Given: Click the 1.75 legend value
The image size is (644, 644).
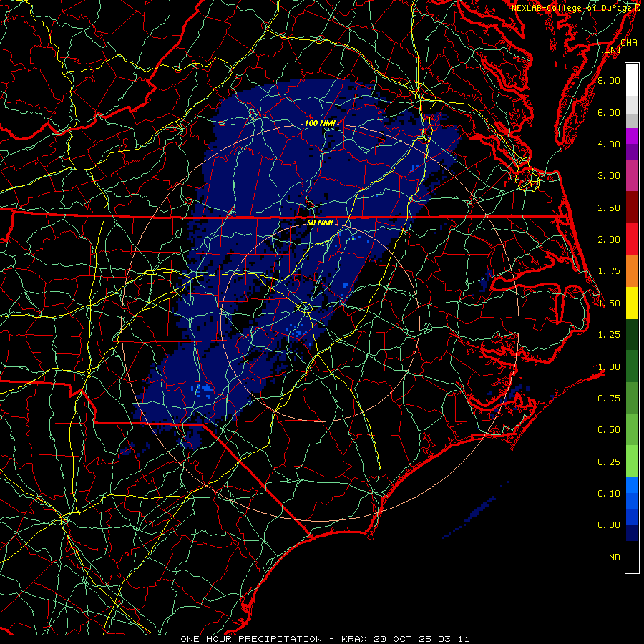Looking at the screenshot, I should coord(609,271).
